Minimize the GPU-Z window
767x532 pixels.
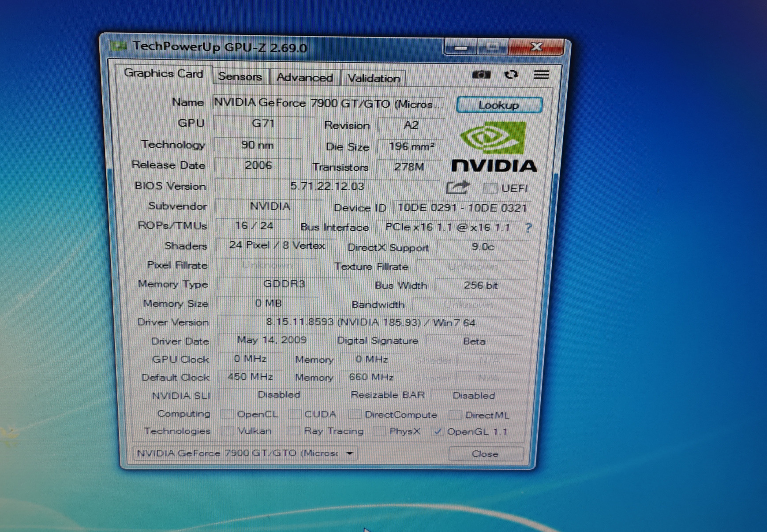[460, 47]
